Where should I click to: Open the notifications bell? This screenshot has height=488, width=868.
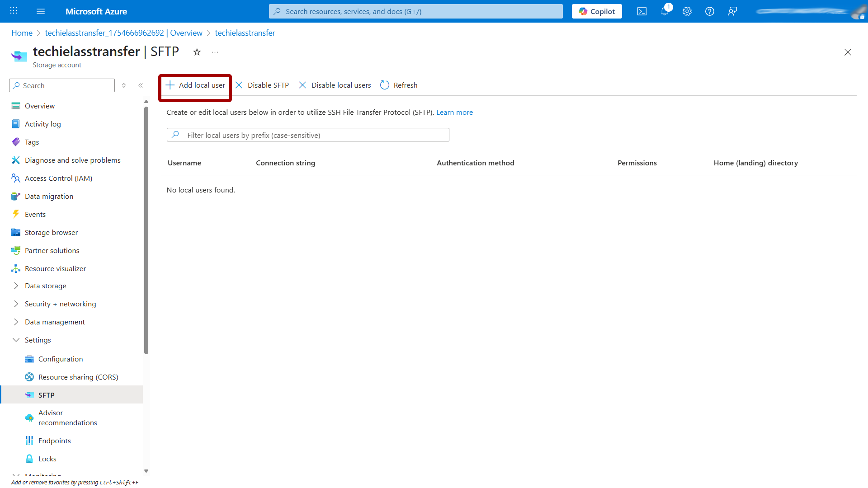(664, 11)
